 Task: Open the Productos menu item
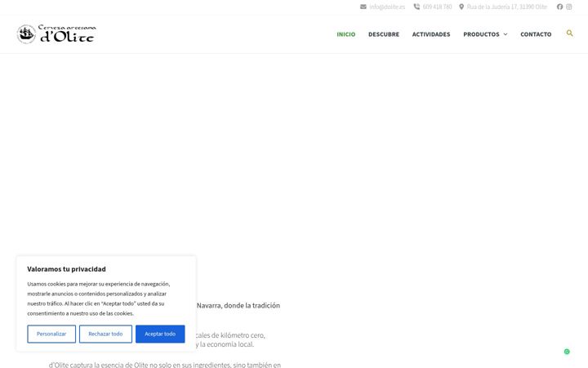pyautogui.click(x=481, y=34)
